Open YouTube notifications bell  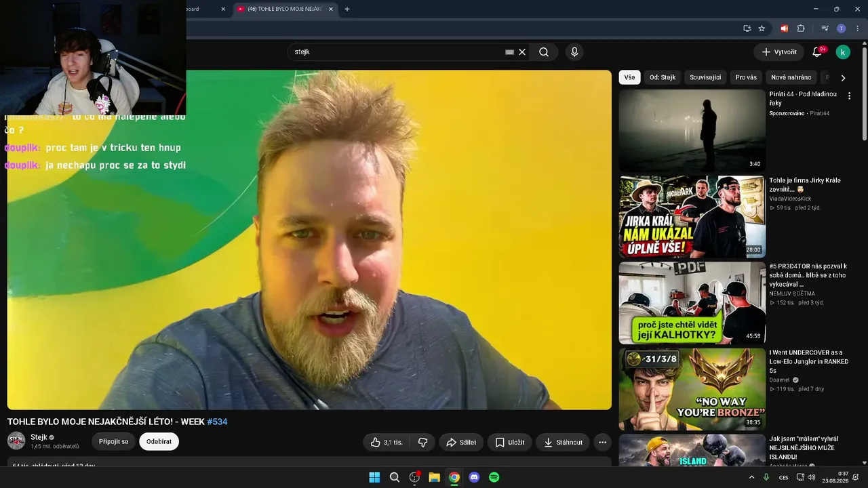817,52
